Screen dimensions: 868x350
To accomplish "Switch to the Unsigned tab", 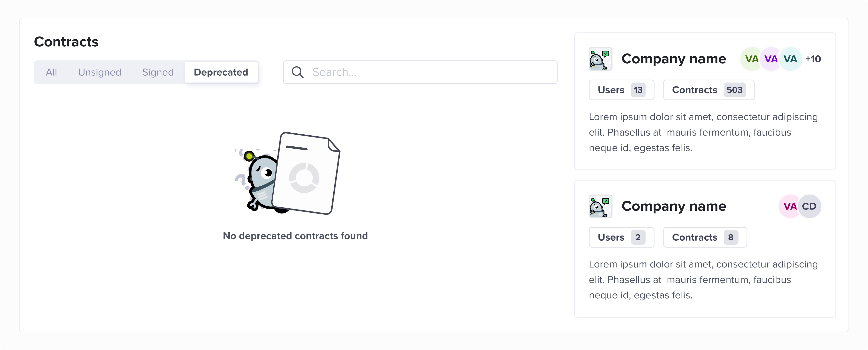I will (100, 72).
